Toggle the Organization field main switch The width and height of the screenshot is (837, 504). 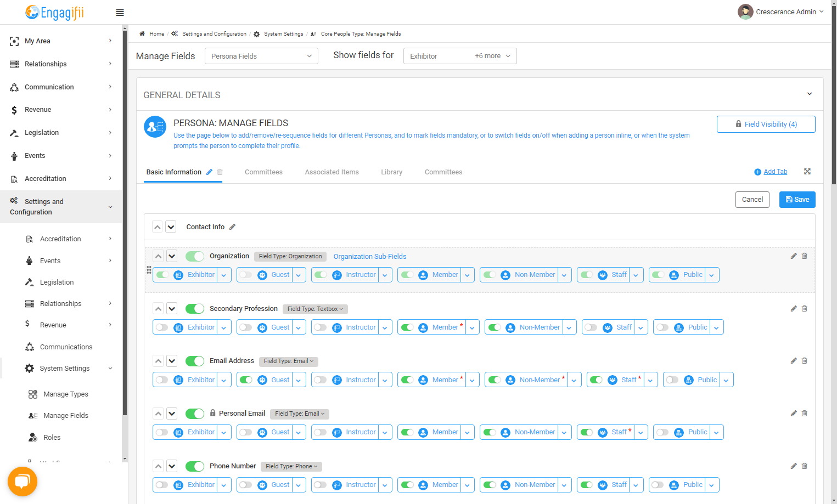[195, 256]
